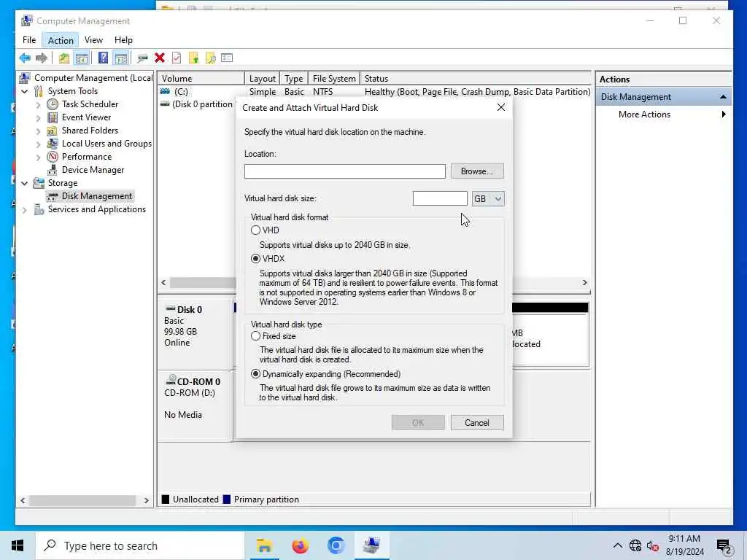Select the VHDX format radio button
Screen dimensions: 747x560
[255, 259]
